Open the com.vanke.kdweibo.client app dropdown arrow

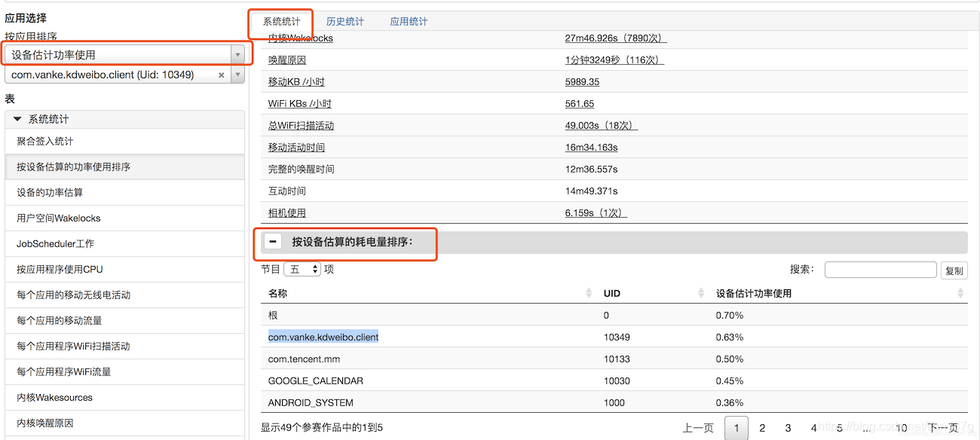238,75
